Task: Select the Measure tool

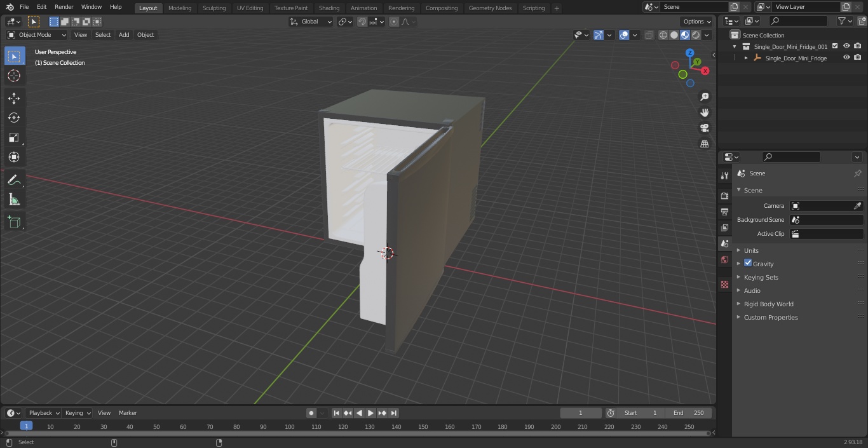Action: [14, 200]
